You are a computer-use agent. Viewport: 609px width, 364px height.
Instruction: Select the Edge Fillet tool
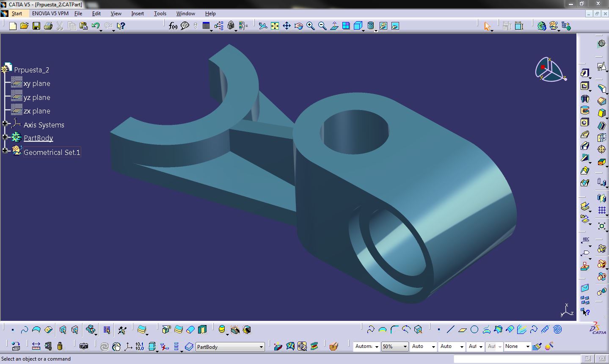[x=601, y=88]
